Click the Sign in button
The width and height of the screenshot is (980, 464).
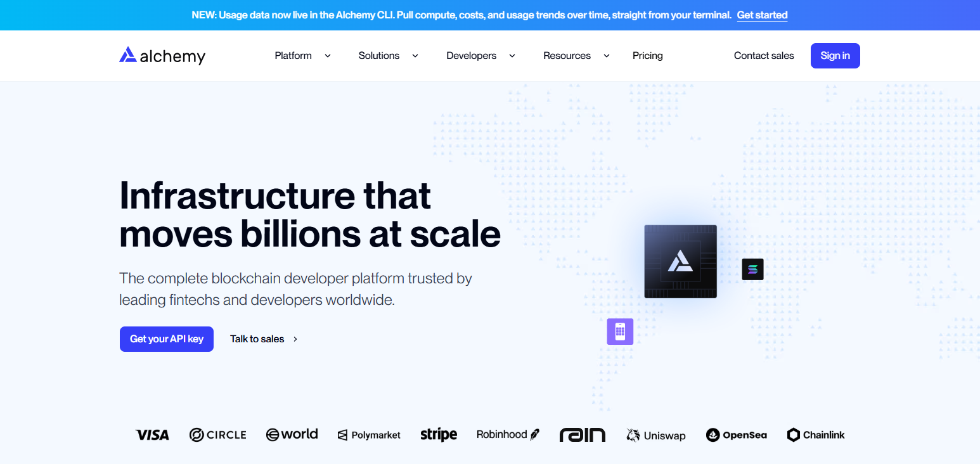(835, 56)
